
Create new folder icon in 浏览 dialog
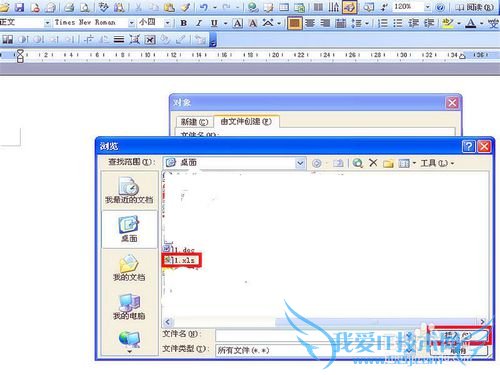click(x=388, y=163)
